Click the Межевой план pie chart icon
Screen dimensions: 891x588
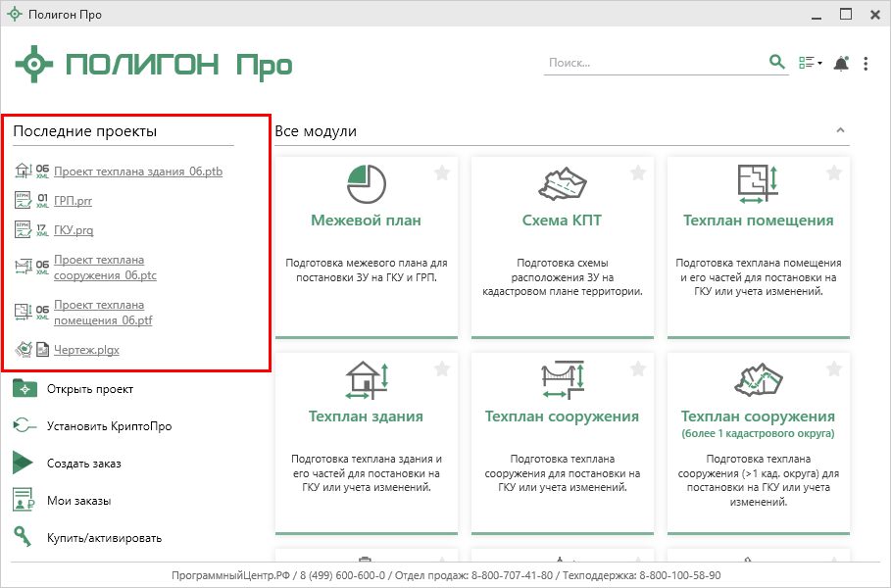point(366,183)
